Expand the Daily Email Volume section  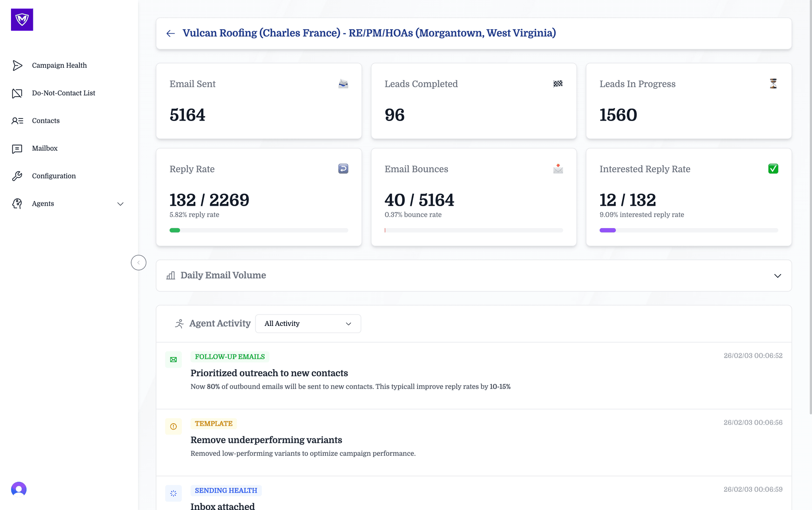point(777,276)
